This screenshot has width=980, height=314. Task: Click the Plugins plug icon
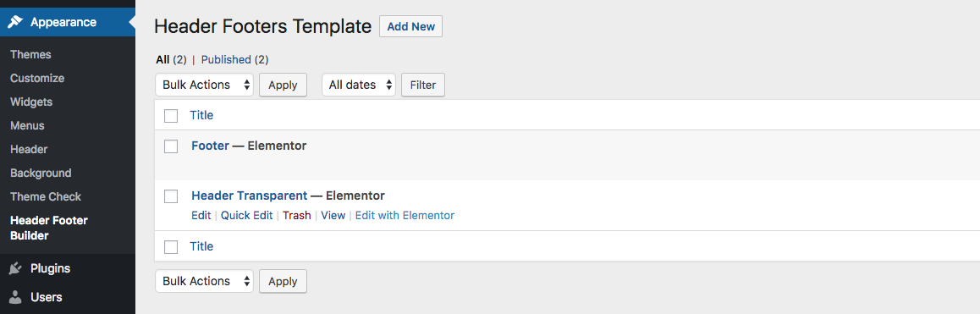15,268
